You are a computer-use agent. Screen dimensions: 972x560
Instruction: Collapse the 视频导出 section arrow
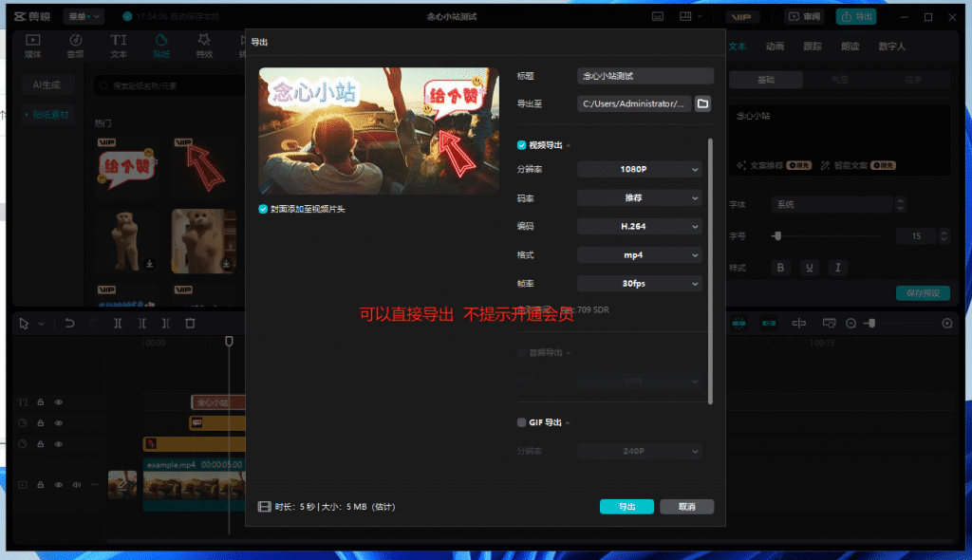pos(569,145)
